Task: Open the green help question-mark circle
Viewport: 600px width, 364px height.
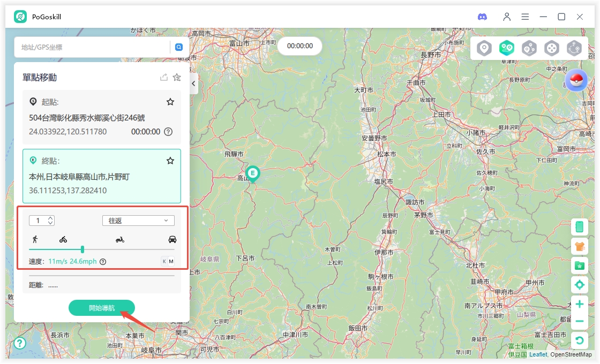Action: [20, 343]
